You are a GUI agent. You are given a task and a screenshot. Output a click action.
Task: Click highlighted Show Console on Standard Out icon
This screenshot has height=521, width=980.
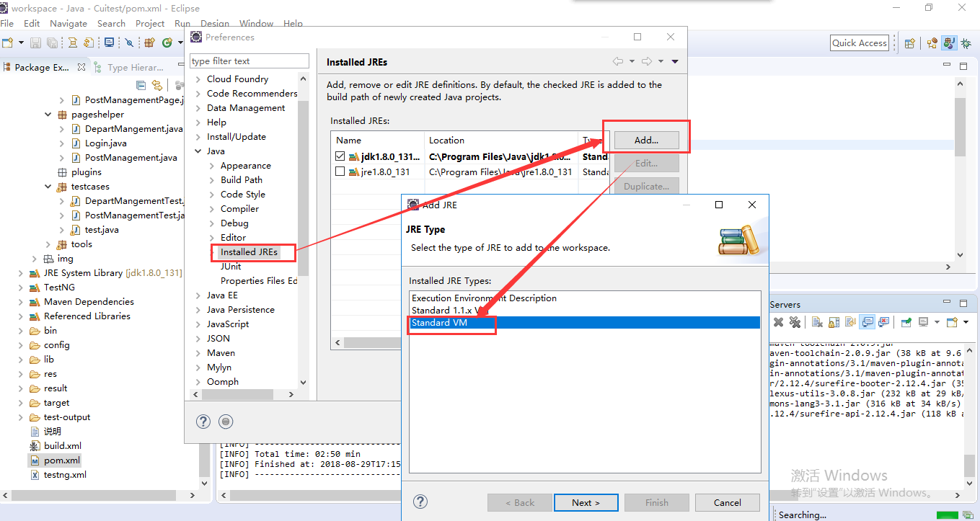pyautogui.click(x=868, y=322)
